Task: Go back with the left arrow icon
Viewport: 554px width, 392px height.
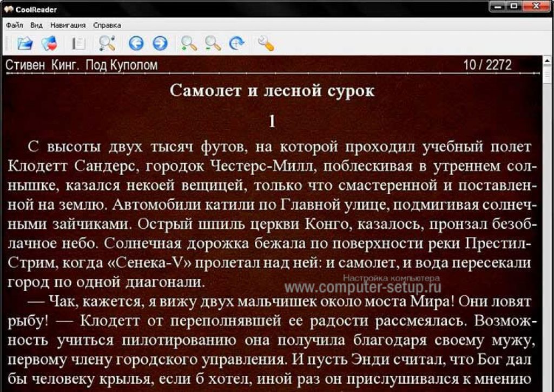Action: click(136, 44)
